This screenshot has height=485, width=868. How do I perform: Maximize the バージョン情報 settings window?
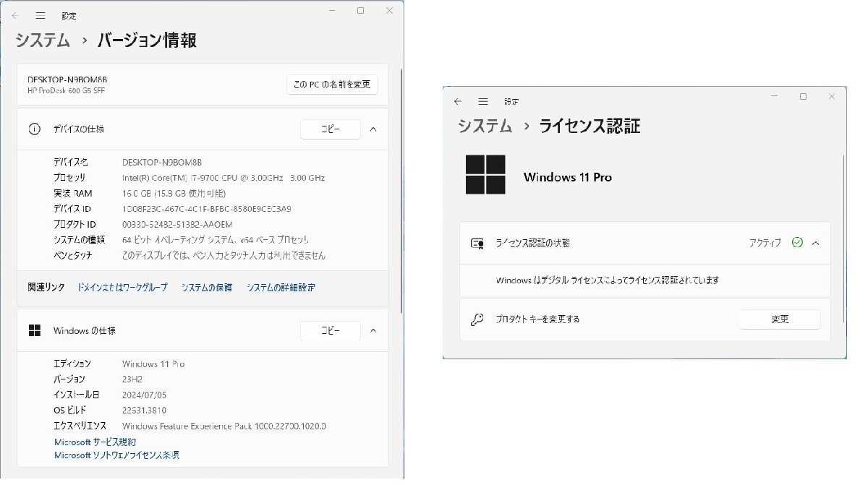click(360, 10)
